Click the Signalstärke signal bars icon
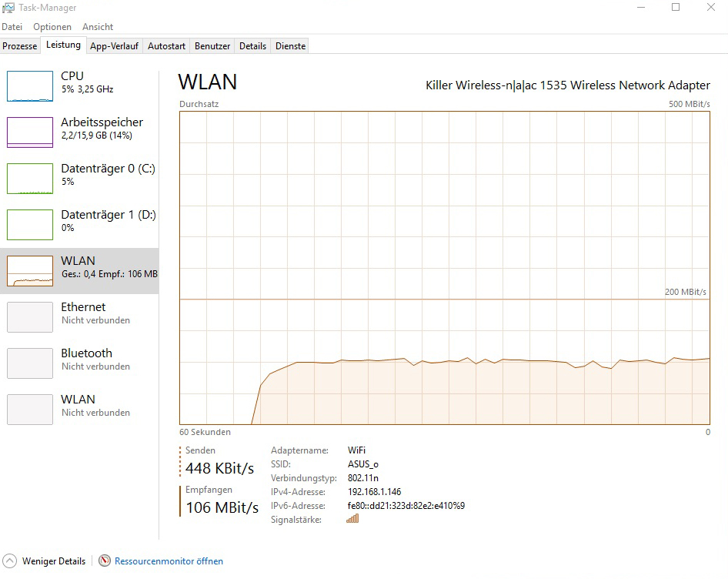Viewport: 728px width, 579px height. (352, 519)
